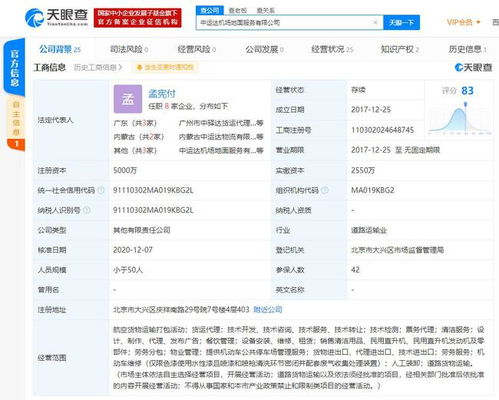This screenshot has width=499, height=400.
Task: Select the 工商注册号 110302024648745 value
Action: tap(382, 130)
